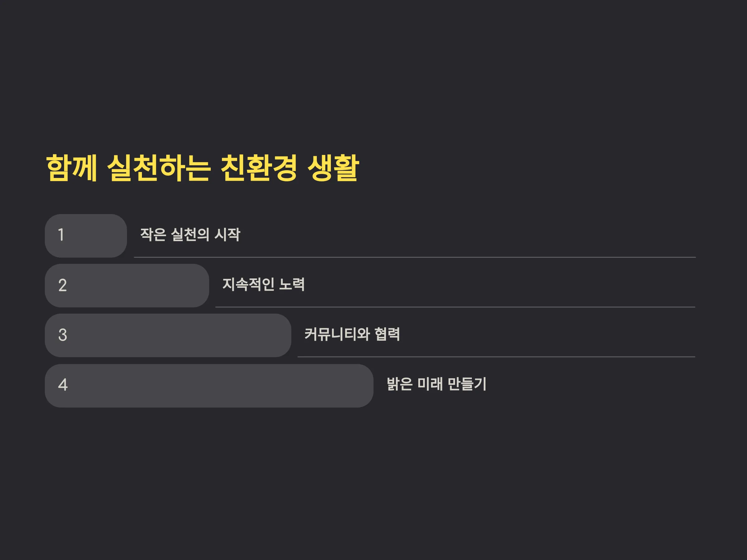The height and width of the screenshot is (560, 747).
Task: Select the gray pill shape beside 지속적인 노력
Action: (x=127, y=286)
